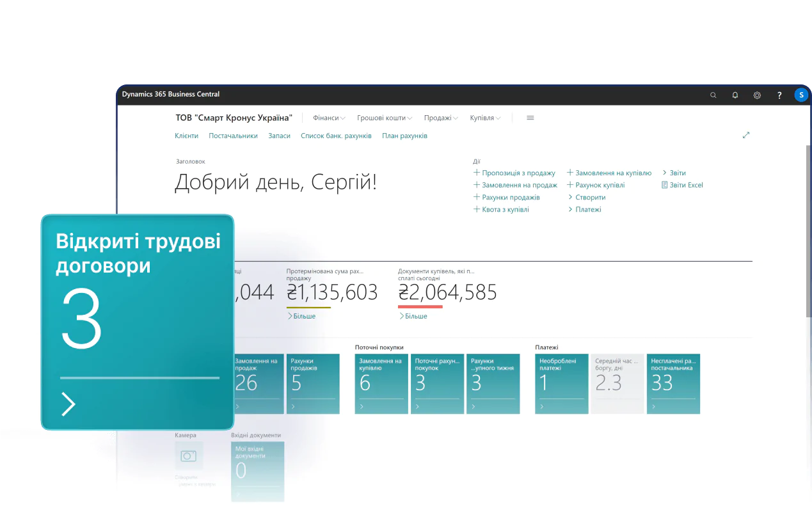This screenshot has height=522, width=812.
Task: Open План рахунків link
Action: pos(404,136)
